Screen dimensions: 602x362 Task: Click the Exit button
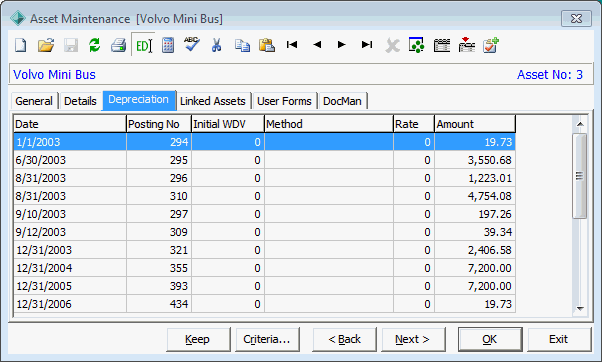point(559,339)
